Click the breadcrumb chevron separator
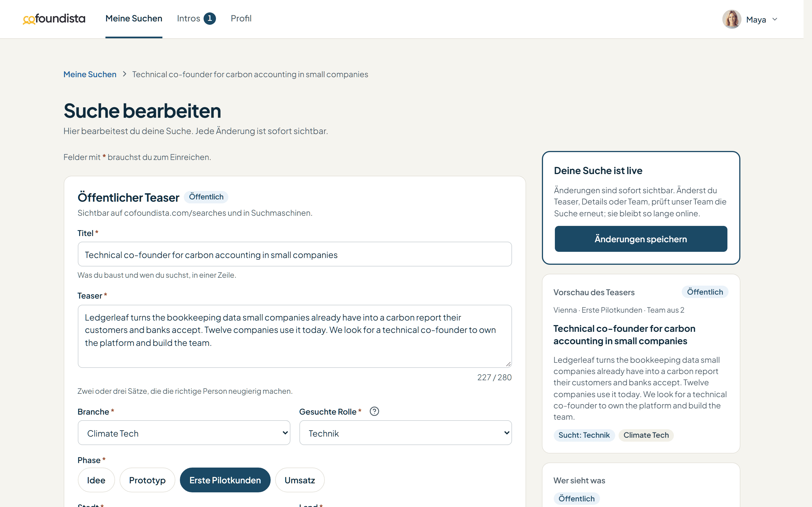 125,74
